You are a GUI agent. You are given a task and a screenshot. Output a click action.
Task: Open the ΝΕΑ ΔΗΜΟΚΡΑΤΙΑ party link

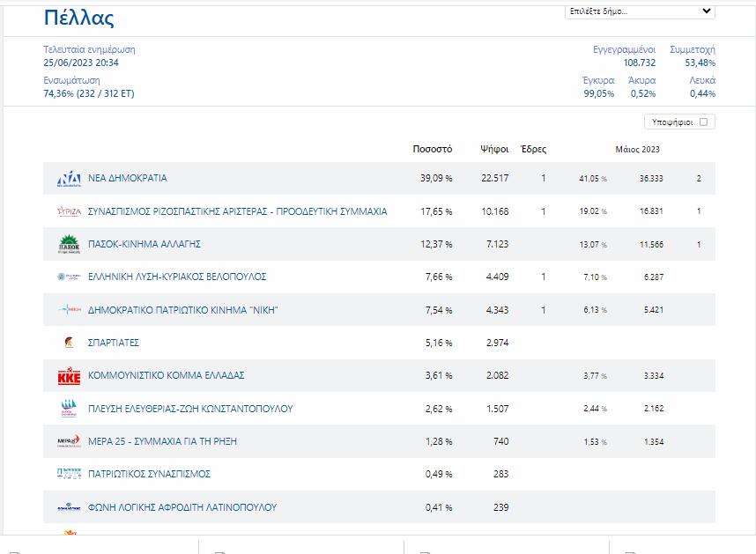point(127,178)
